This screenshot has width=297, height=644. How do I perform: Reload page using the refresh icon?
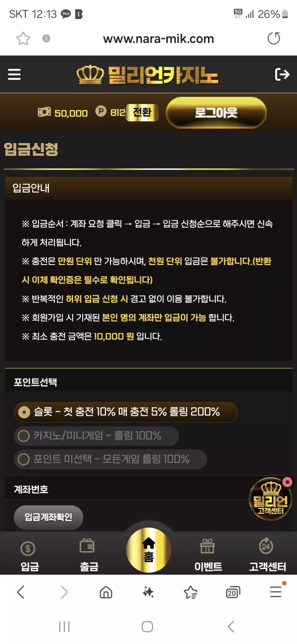[x=274, y=38]
